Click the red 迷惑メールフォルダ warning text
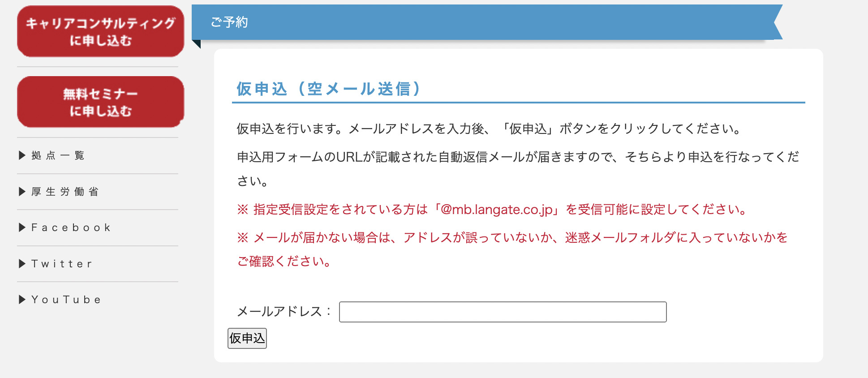Image resolution: width=868 pixels, height=378 pixels. point(512,249)
